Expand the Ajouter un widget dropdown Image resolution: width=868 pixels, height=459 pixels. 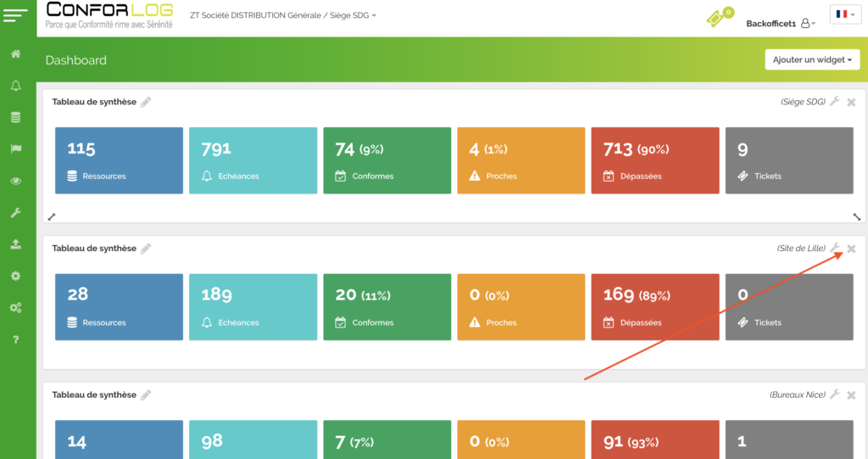pyautogui.click(x=812, y=59)
